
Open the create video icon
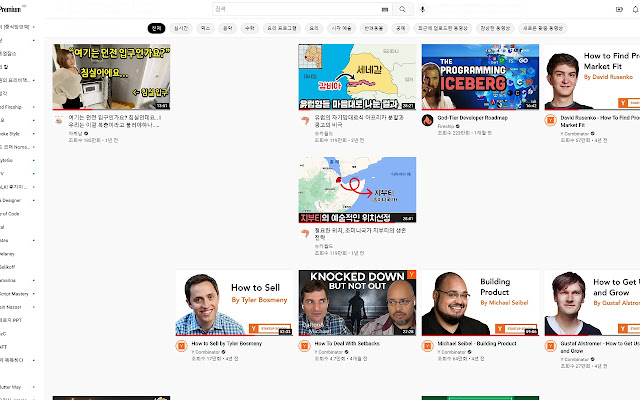click(619, 9)
